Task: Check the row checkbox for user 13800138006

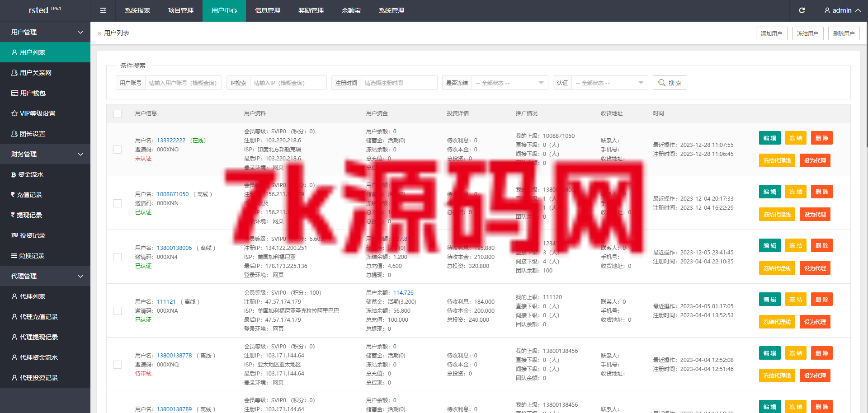Action: (x=118, y=257)
